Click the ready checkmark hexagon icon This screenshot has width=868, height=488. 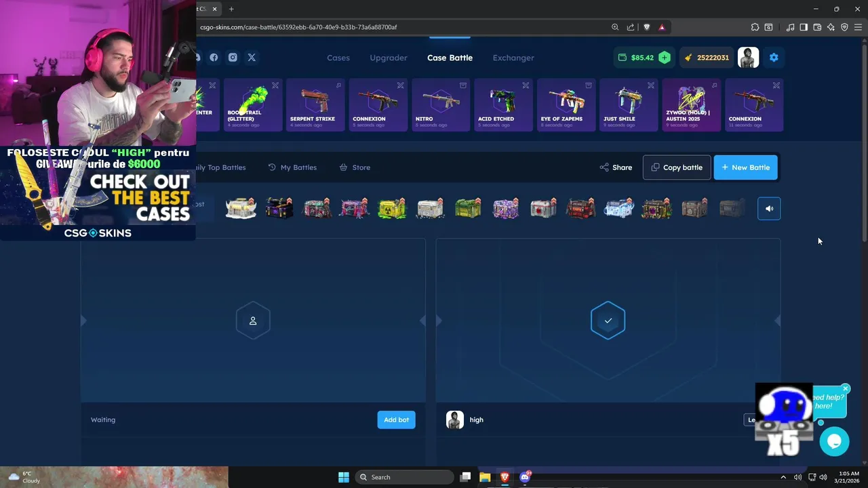(x=608, y=321)
